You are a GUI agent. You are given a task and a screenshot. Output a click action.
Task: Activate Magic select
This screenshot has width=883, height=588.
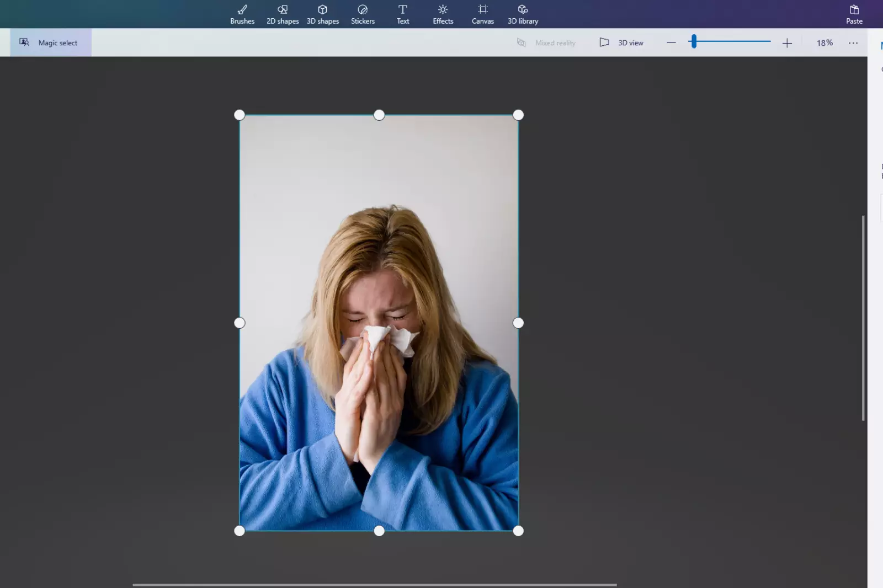coord(50,42)
